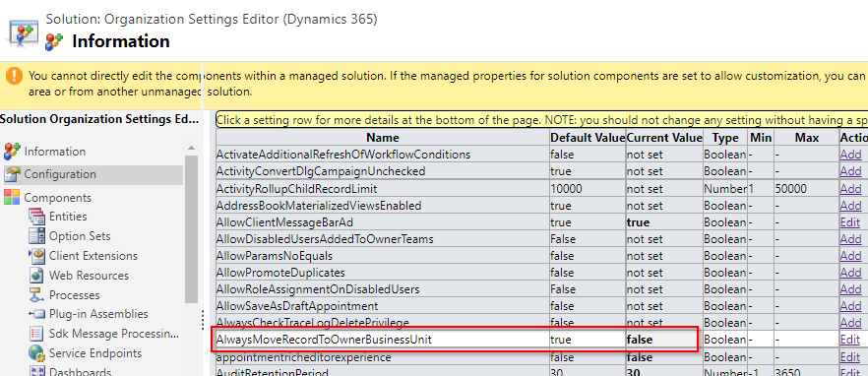The image size is (868, 376).
Task: Select Components node in the tree
Action: coord(57,198)
